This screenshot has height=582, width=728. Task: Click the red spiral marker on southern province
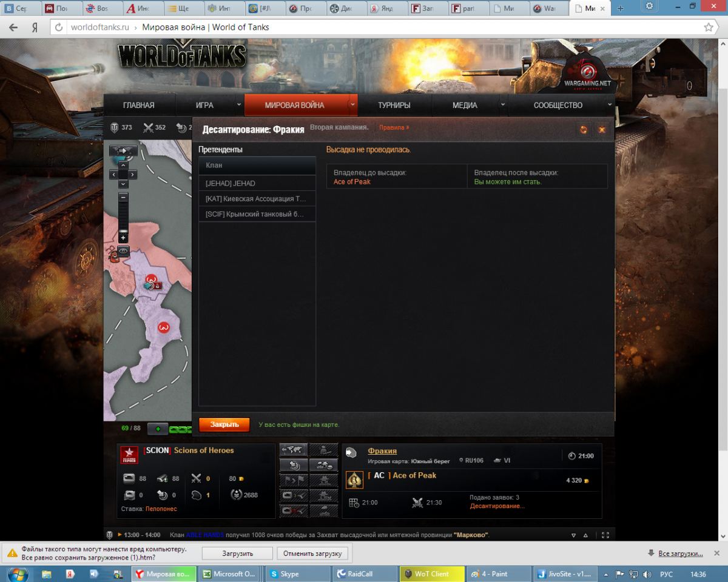click(x=163, y=327)
